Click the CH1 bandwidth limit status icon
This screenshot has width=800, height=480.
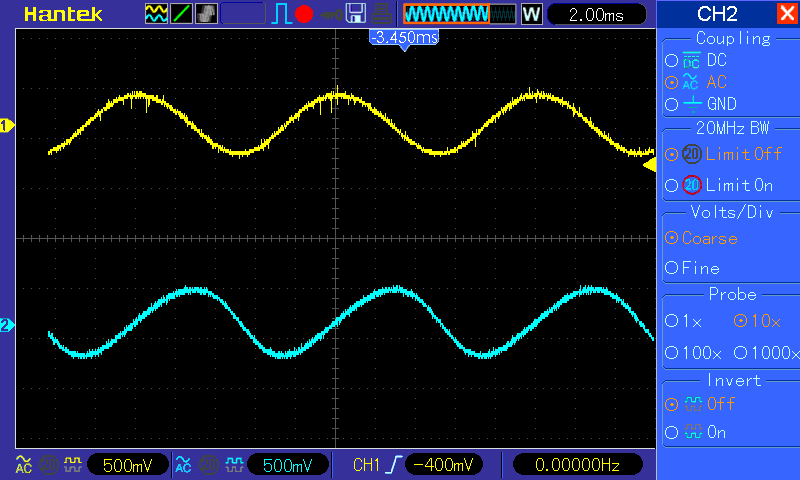click(48, 465)
